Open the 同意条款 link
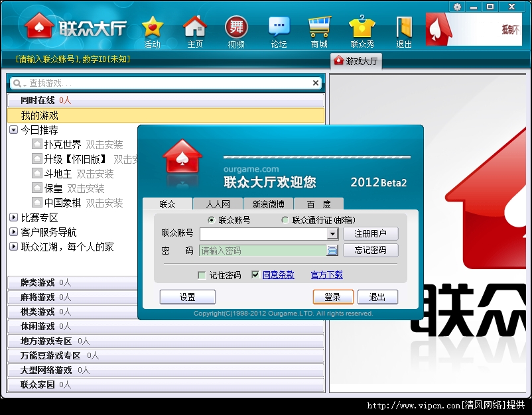 tap(278, 274)
